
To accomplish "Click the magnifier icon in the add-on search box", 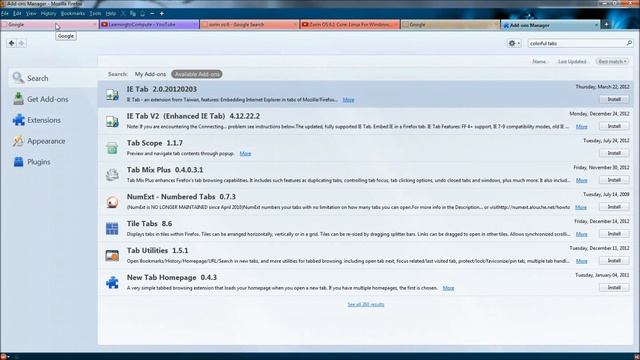I will 629,43.
